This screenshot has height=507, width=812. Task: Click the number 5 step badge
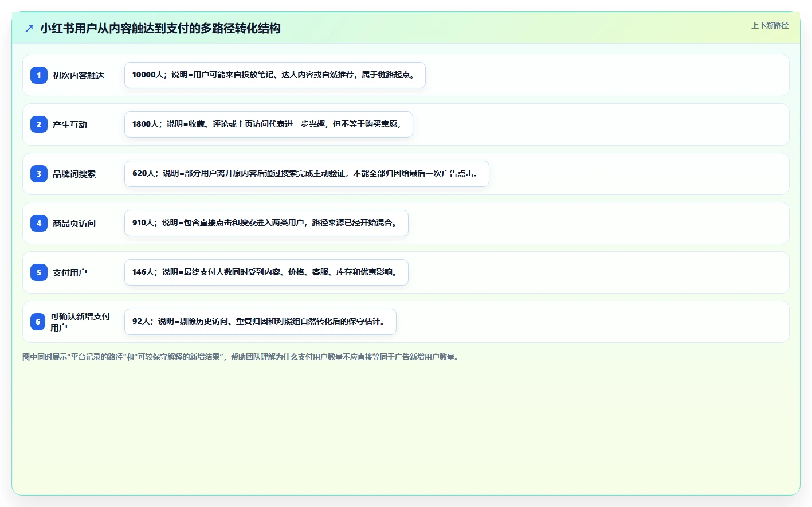click(39, 272)
